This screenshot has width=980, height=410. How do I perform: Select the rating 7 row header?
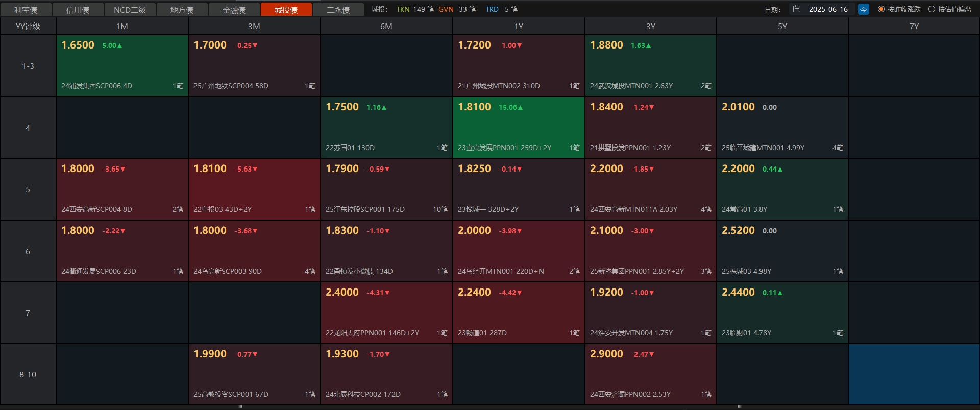click(28, 313)
